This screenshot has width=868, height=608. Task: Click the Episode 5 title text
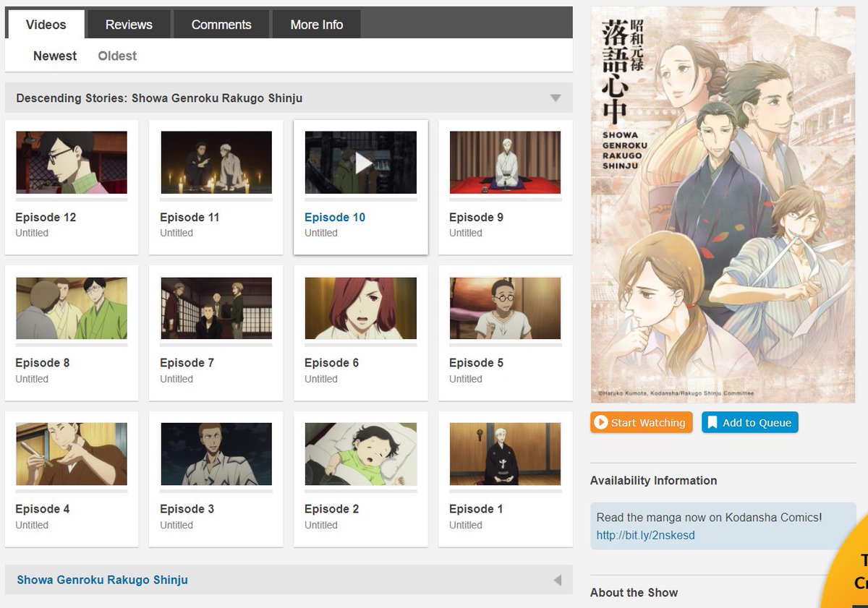[476, 363]
